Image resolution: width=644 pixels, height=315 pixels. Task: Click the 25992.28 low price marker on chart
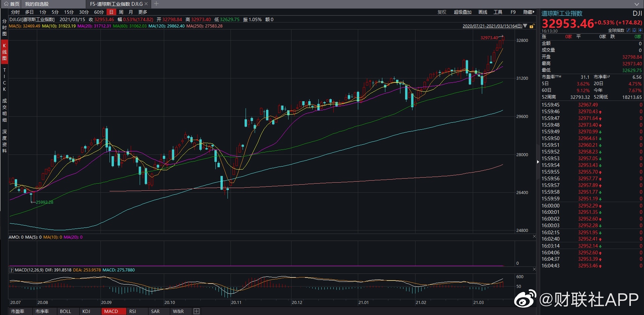[x=45, y=202]
